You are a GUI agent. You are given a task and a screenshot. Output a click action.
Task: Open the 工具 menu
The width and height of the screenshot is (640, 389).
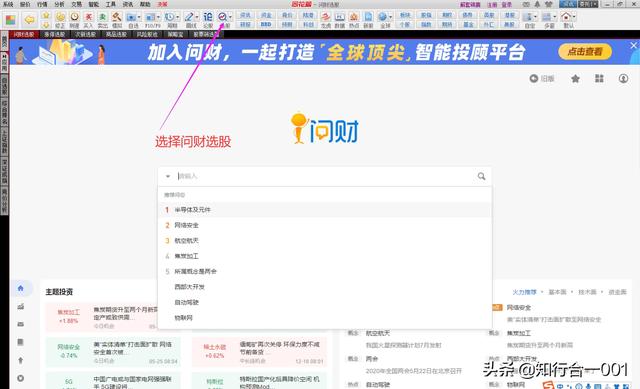coord(111,4)
